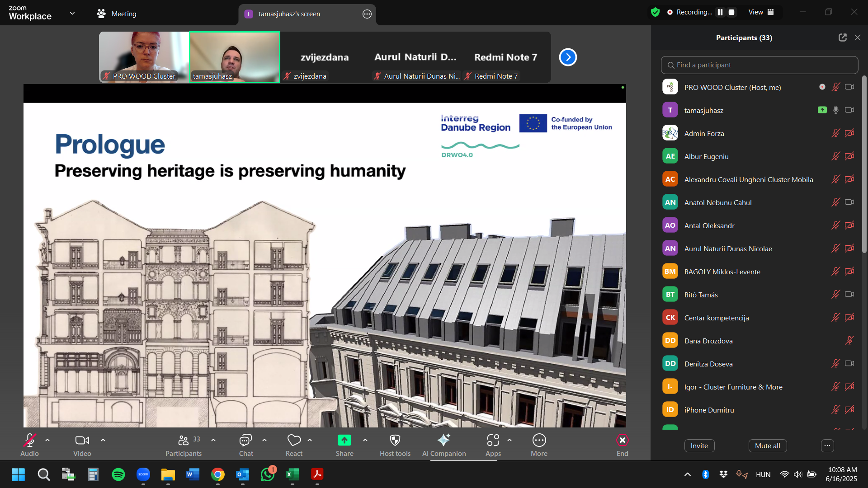Viewport: 868px width, 488px height.
Task: Open the React emoji menu
Action: tap(294, 445)
